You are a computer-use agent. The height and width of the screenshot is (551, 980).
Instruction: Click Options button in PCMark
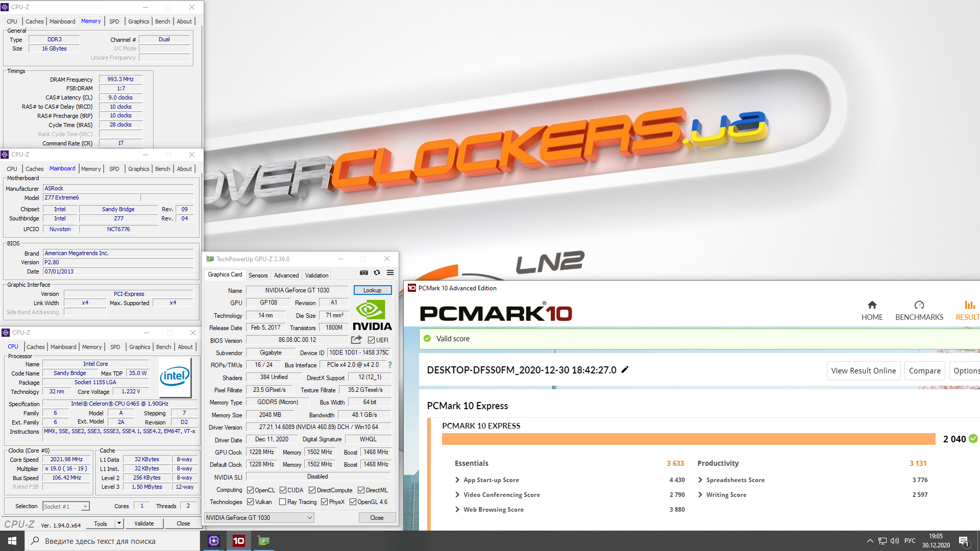pos(966,371)
